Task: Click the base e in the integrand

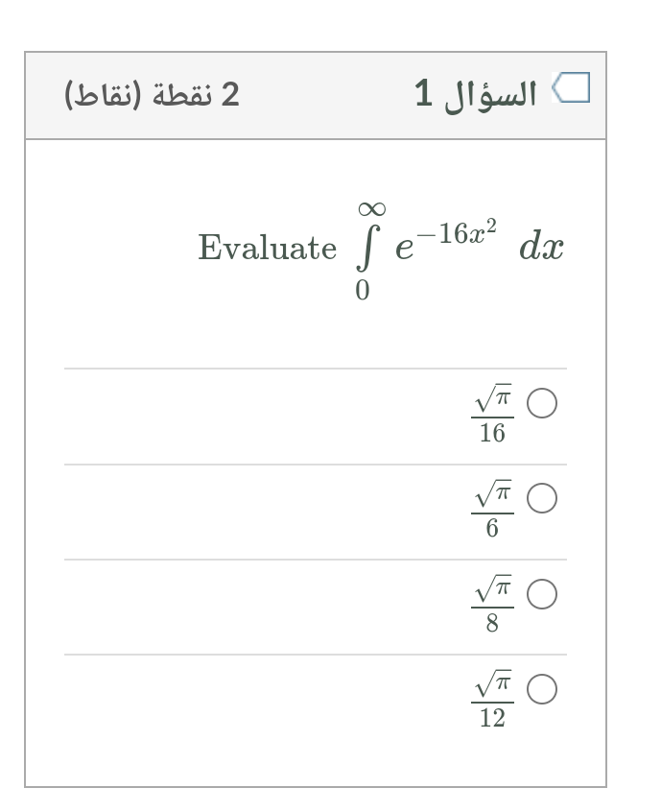Action: (404, 249)
